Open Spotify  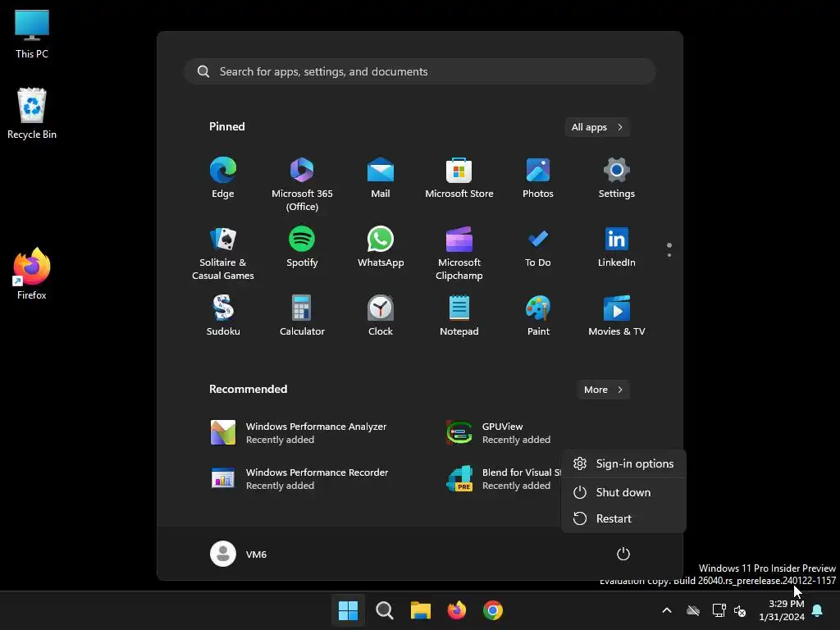coord(302,247)
